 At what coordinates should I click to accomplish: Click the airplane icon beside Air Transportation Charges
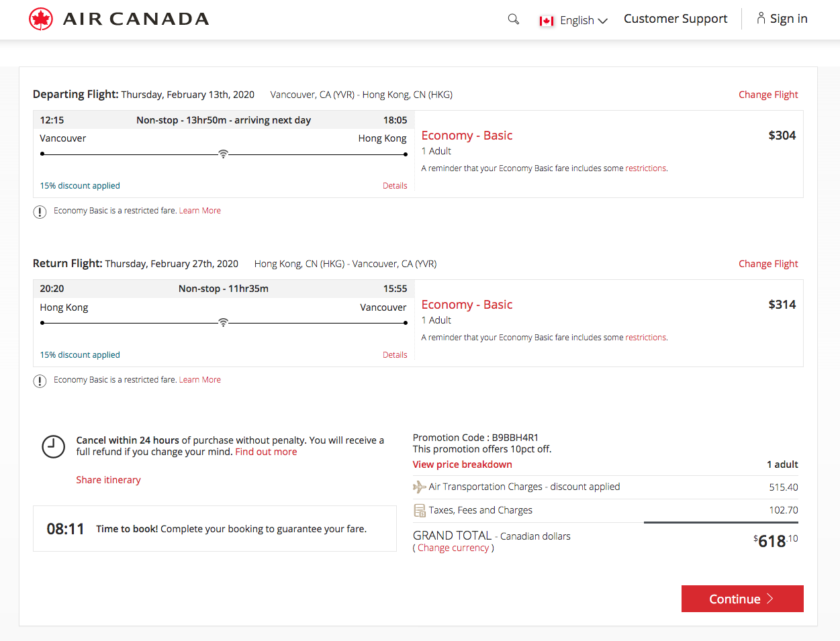[x=418, y=486]
